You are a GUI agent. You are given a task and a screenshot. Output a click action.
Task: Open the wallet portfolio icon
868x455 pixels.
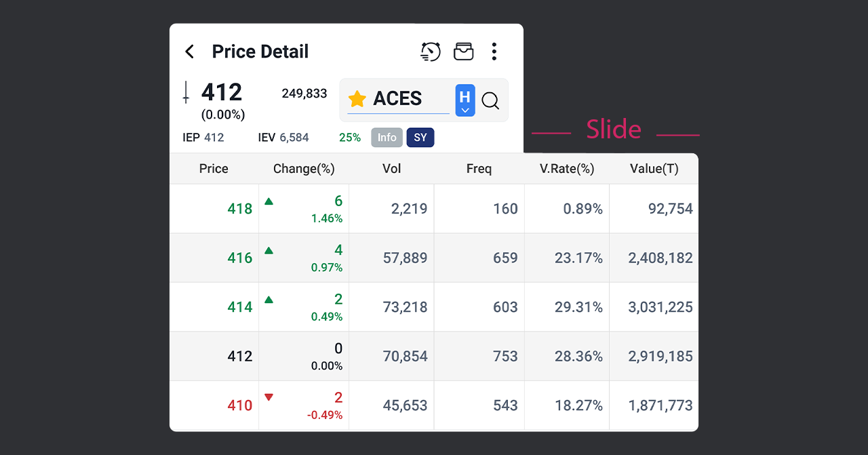pos(463,52)
